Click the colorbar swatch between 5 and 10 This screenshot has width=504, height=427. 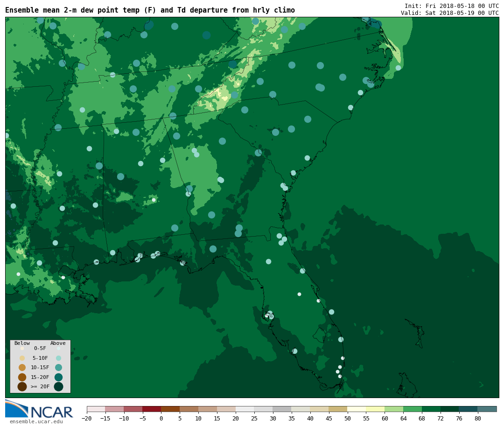(x=189, y=409)
